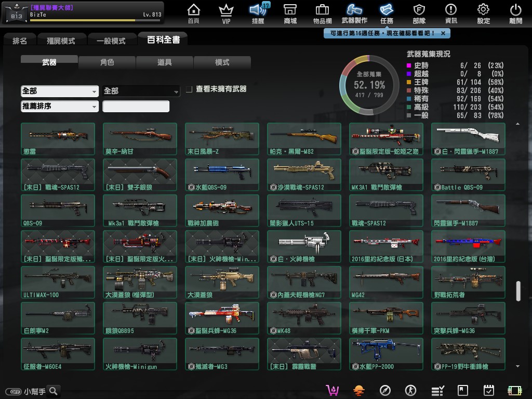Screen dimensions: 532x399
Task: Click the weapon list vertical scrollbar thumb
Action: click(x=518, y=291)
